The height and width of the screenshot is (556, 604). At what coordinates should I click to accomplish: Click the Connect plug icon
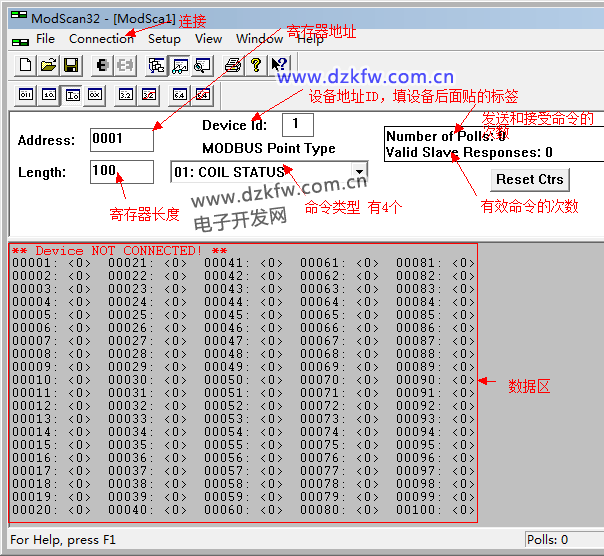[x=102, y=65]
